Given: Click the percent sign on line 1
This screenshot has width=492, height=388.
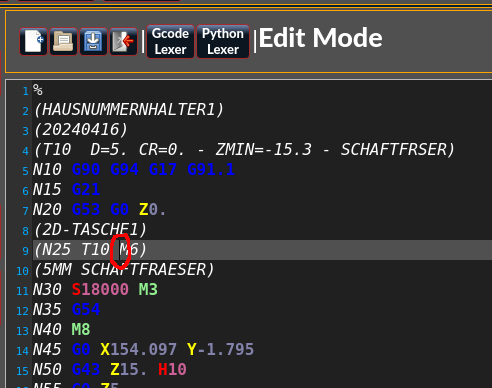Looking at the screenshot, I should (38, 90).
